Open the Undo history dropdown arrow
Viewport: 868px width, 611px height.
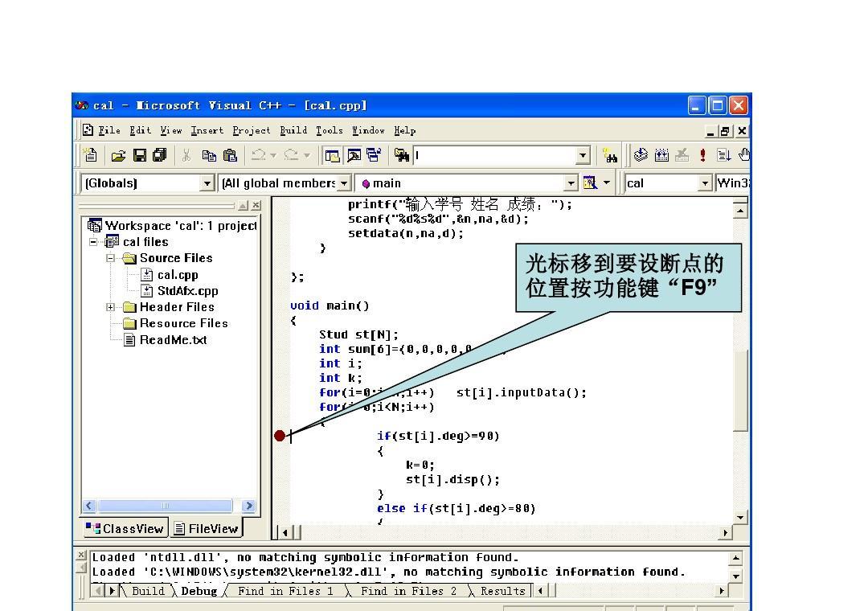pyautogui.click(x=273, y=156)
